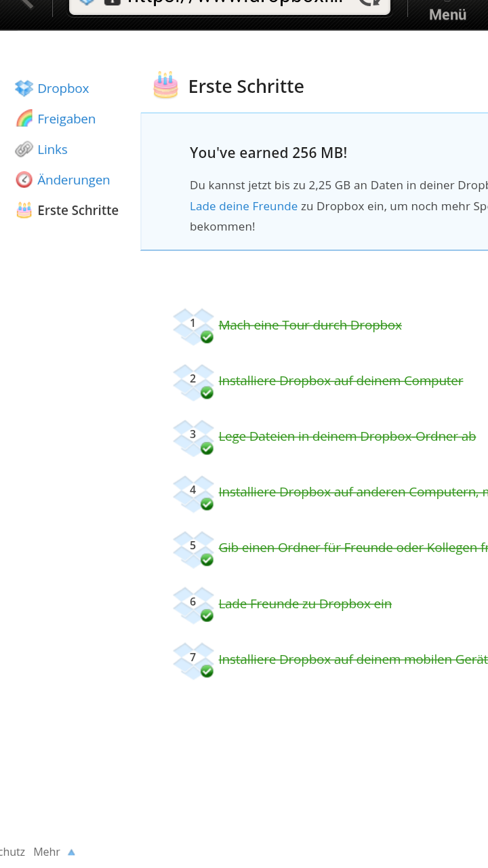The image size is (488, 868).
Task: Open 'Installiere Dropbox auf anderen Computern' step
Action: tap(353, 492)
